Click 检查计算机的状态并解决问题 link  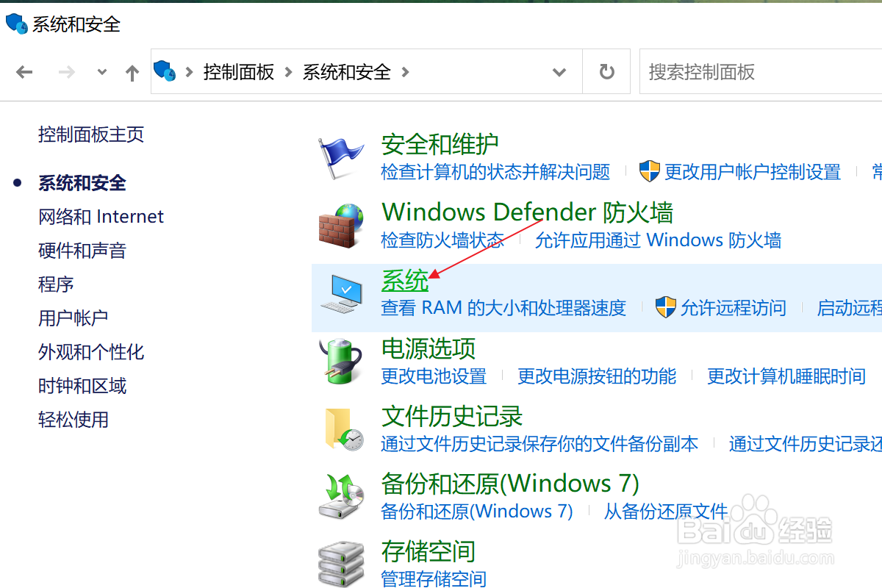tap(495, 172)
